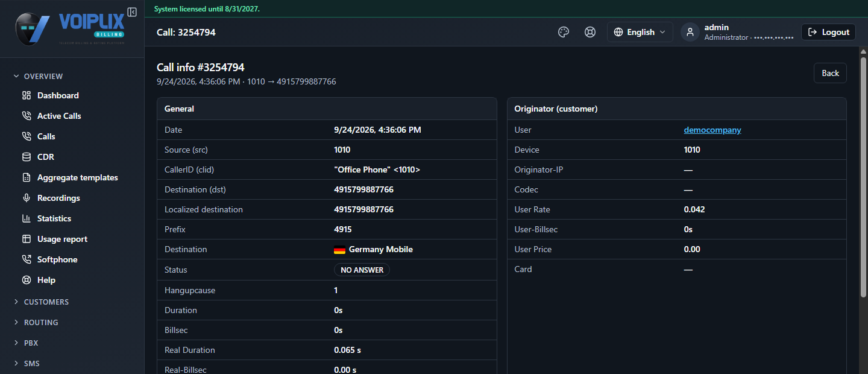Click the Recordings microphone icon
Viewport: 868px width, 374px height.
coord(27,198)
